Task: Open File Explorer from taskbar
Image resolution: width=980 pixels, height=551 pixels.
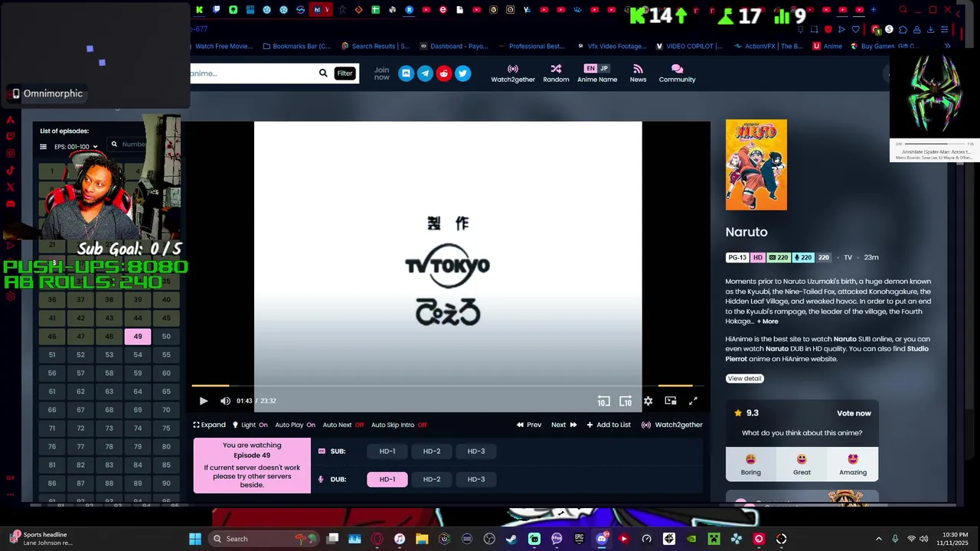Action: tap(422, 539)
